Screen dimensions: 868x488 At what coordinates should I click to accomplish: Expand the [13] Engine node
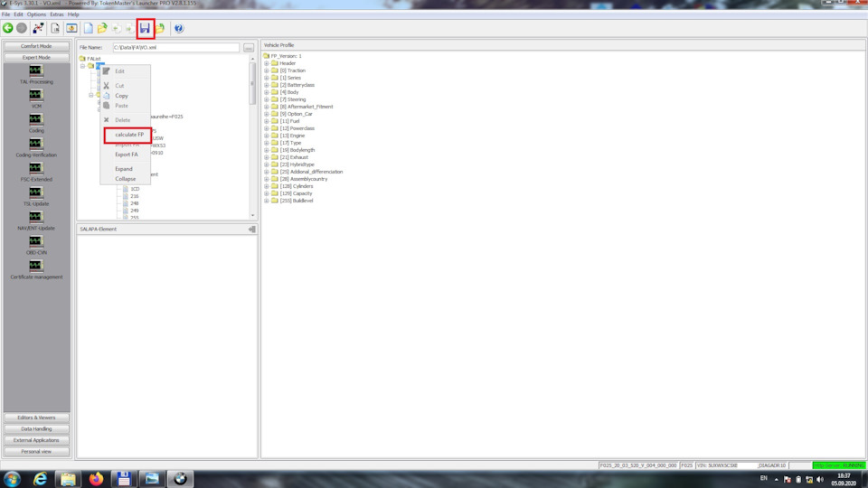pos(266,136)
